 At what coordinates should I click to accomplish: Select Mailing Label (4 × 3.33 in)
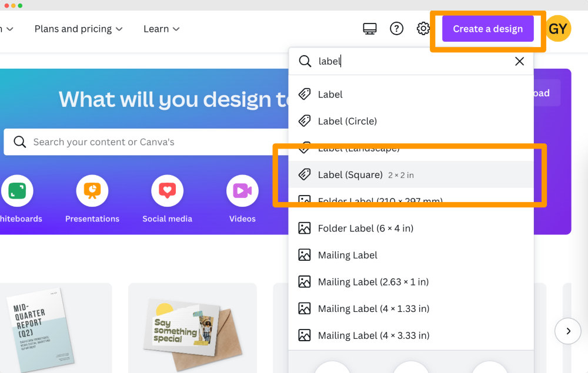click(411, 335)
